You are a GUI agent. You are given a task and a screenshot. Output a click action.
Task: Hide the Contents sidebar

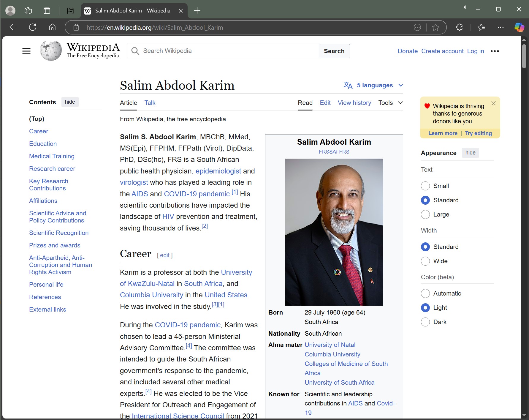coord(70,102)
